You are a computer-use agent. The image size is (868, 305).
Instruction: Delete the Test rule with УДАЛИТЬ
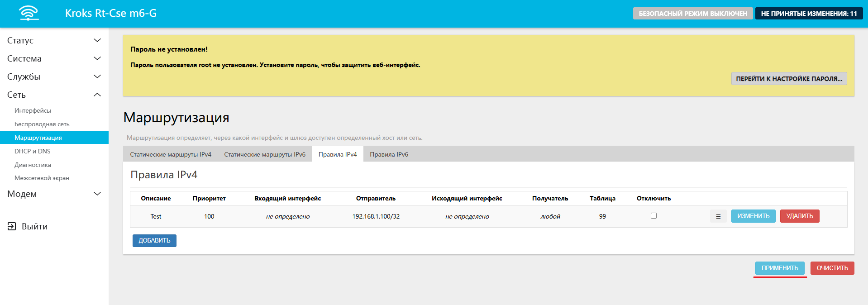click(799, 216)
